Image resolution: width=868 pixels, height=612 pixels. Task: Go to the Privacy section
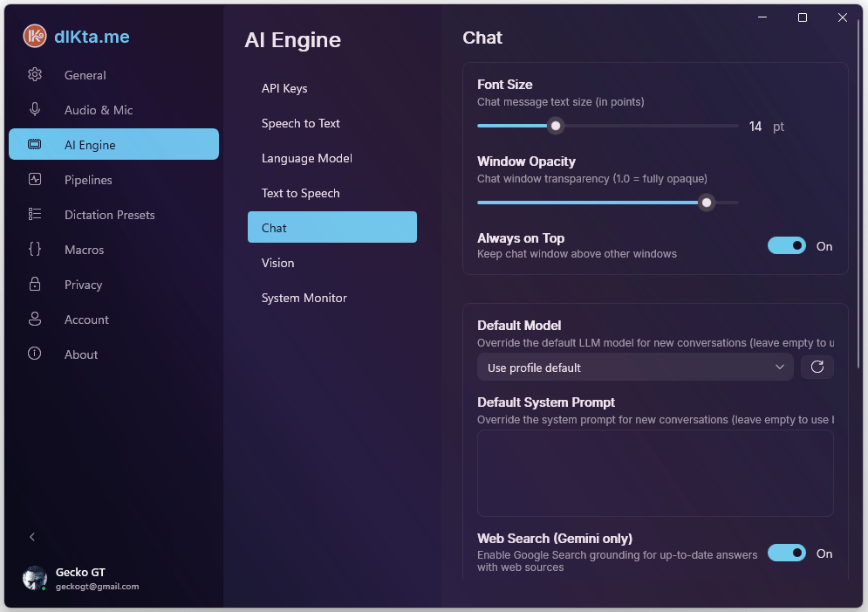[113, 284]
